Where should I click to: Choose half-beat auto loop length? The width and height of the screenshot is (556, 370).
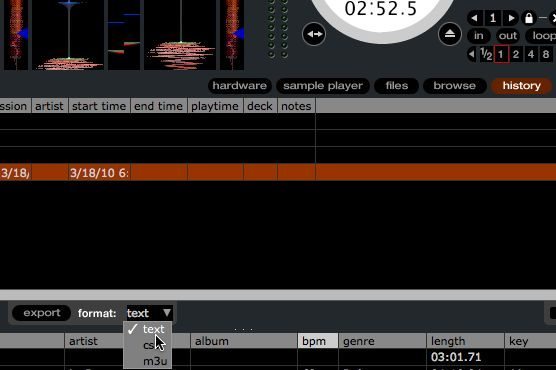486,54
